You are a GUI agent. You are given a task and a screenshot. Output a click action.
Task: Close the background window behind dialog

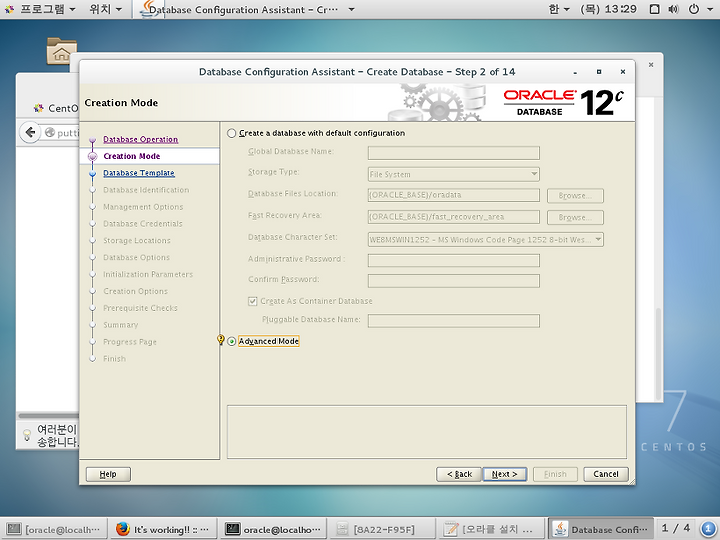(x=651, y=65)
